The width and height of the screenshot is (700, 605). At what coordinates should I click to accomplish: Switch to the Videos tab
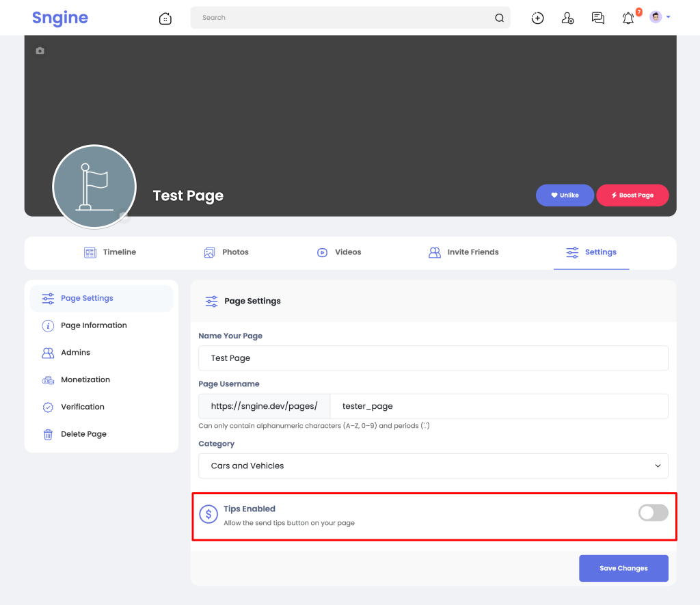coord(339,252)
